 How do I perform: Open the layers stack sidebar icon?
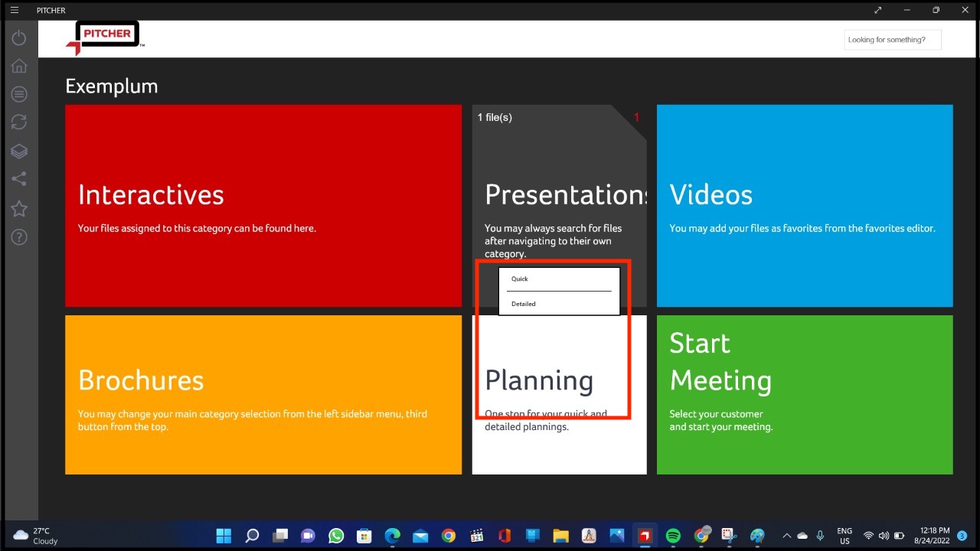click(x=19, y=151)
